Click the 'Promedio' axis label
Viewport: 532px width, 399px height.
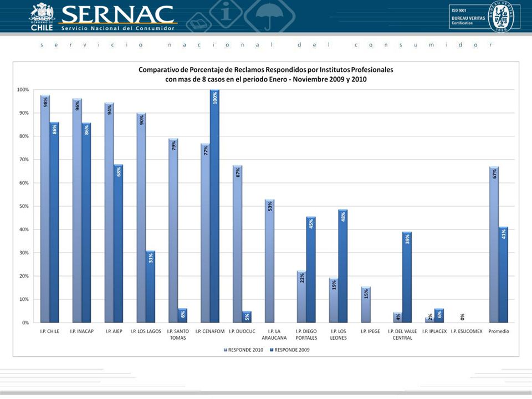click(x=499, y=331)
